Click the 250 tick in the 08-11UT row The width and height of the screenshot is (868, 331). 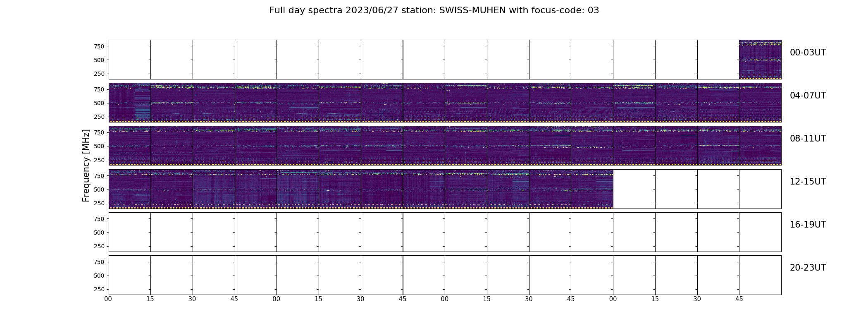coord(99,160)
